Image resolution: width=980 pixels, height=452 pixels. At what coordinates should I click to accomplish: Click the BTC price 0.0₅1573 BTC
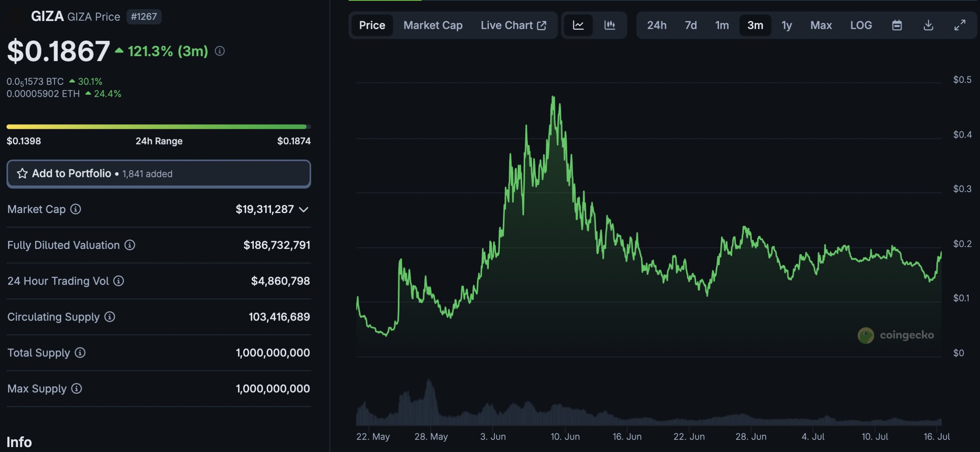click(35, 81)
